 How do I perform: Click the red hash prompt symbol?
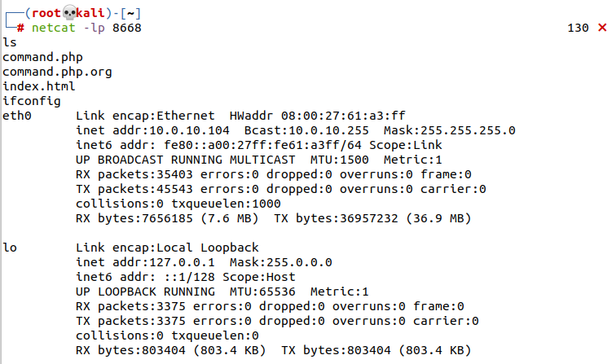pyautogui.click(x=20, y=29)
